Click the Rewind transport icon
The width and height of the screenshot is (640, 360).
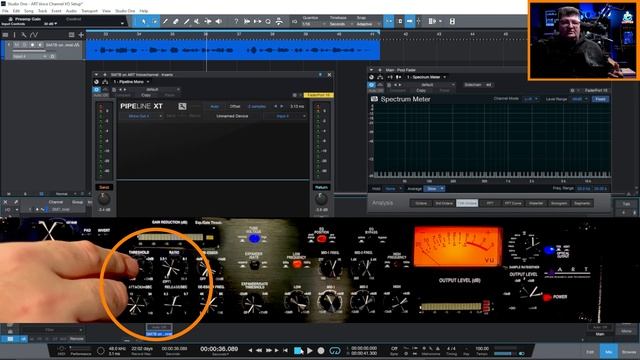point(259,350)
